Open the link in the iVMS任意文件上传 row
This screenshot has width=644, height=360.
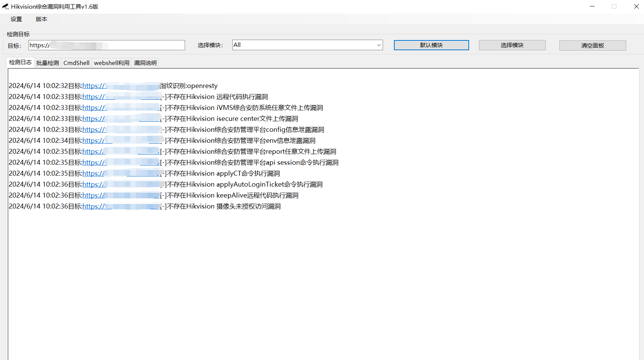[121, 108]
